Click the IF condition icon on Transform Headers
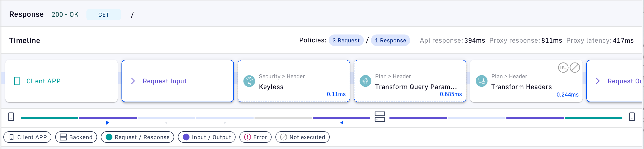The height and width of the screenshot is (149, 644). pos(563,68)
